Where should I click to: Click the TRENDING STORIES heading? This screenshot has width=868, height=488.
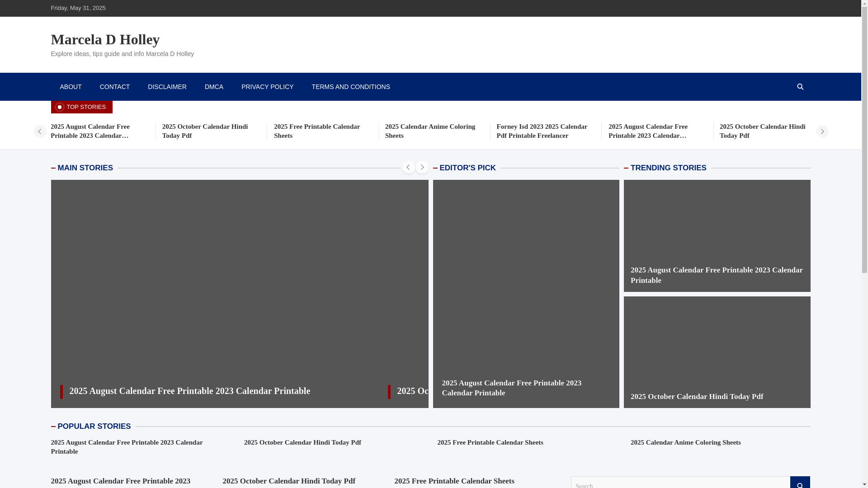click(x=668, y=168)
